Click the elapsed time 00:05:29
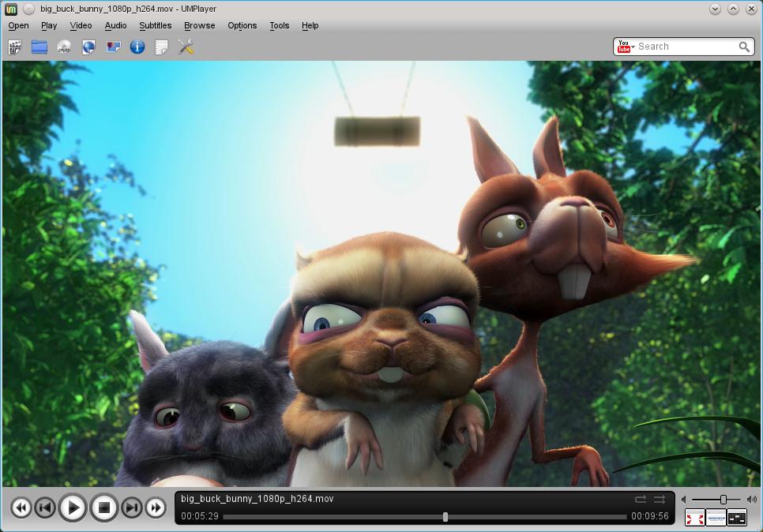The width and height of the screenshot is (763, 532). tap(200, 516)
